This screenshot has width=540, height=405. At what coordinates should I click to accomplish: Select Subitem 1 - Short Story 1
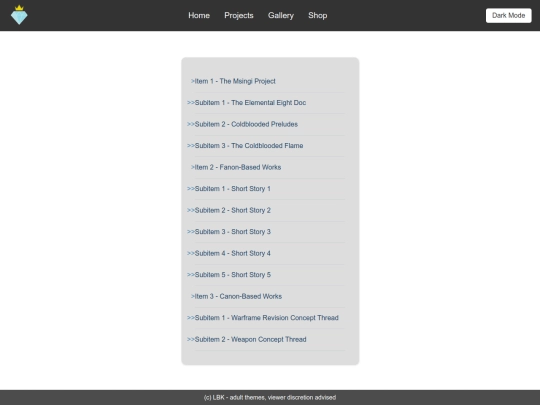(232, 189)
